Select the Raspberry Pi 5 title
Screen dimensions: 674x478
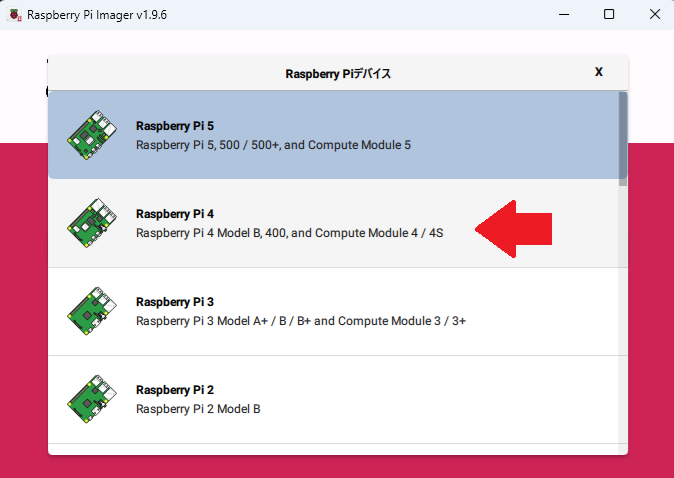(175, 126)
